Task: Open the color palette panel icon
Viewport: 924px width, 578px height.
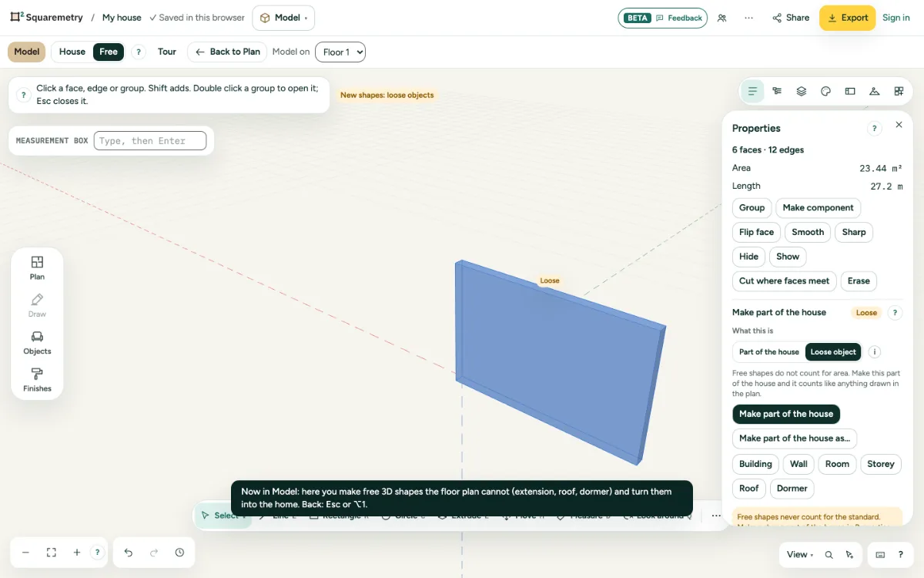Action: pyautogui.click(x=825, y=91)
